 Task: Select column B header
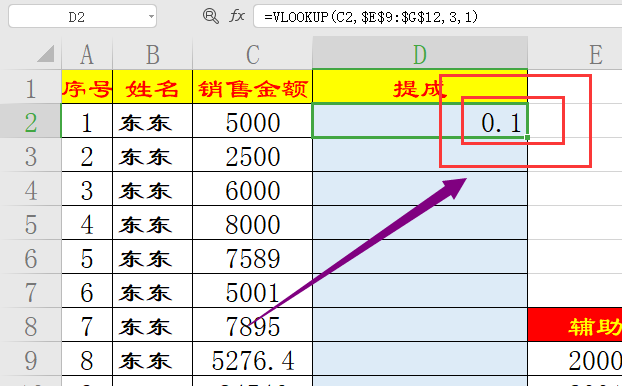tap(153, 54)
